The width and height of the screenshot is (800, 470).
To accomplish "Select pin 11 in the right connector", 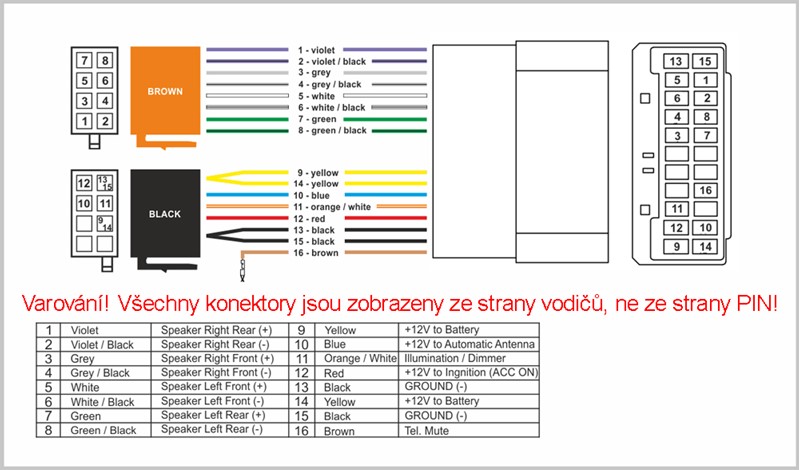I will [x=677, y=209].
